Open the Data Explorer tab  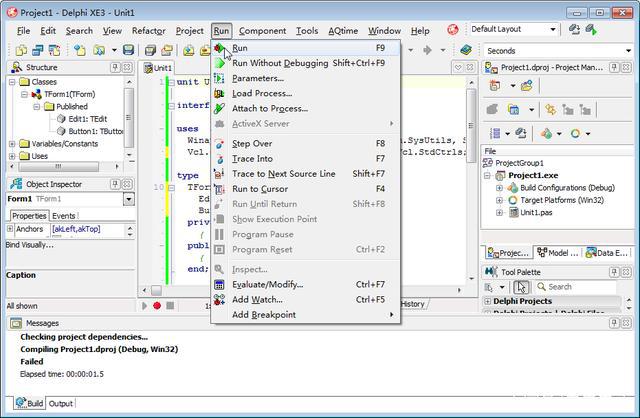point(606,253)
